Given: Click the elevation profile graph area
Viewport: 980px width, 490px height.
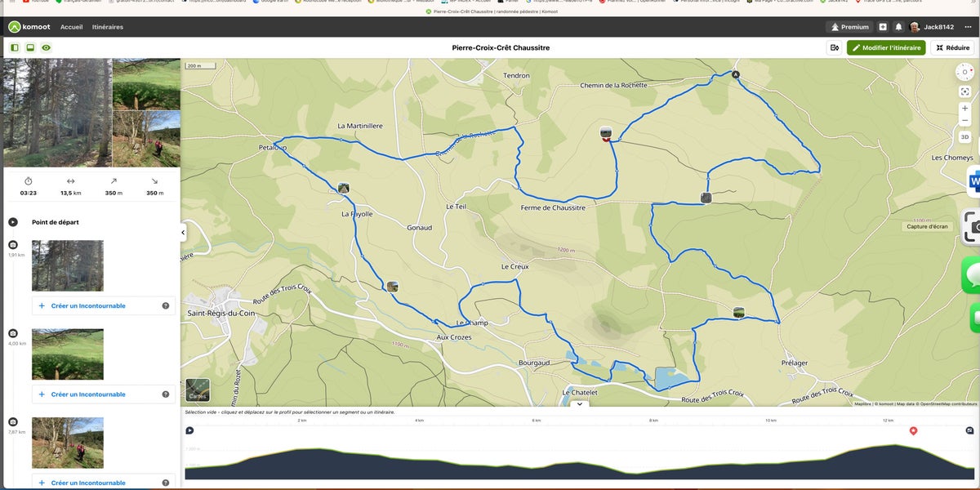Looking at the screenshot, I should click(x=580, y=461).
